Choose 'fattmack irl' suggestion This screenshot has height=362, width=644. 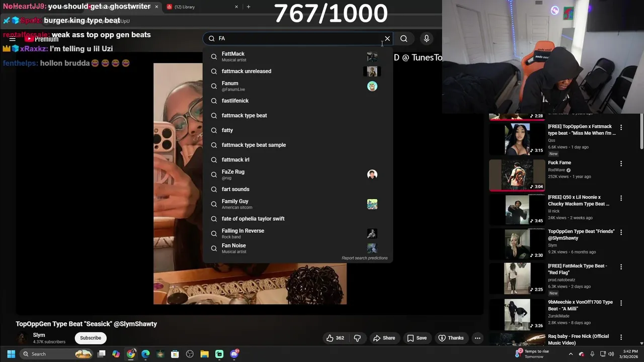click(297, 160)
